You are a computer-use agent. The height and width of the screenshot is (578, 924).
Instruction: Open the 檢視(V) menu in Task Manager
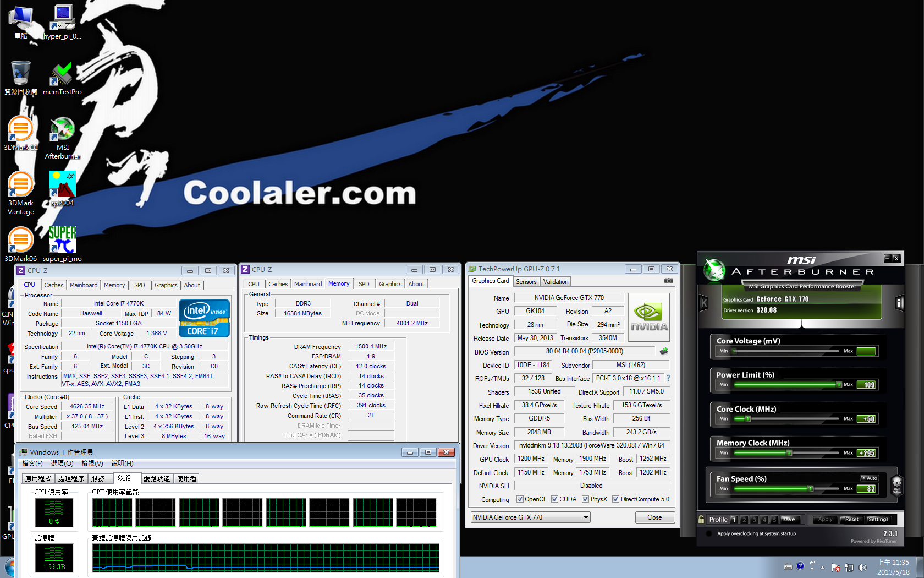coord(92,464)
